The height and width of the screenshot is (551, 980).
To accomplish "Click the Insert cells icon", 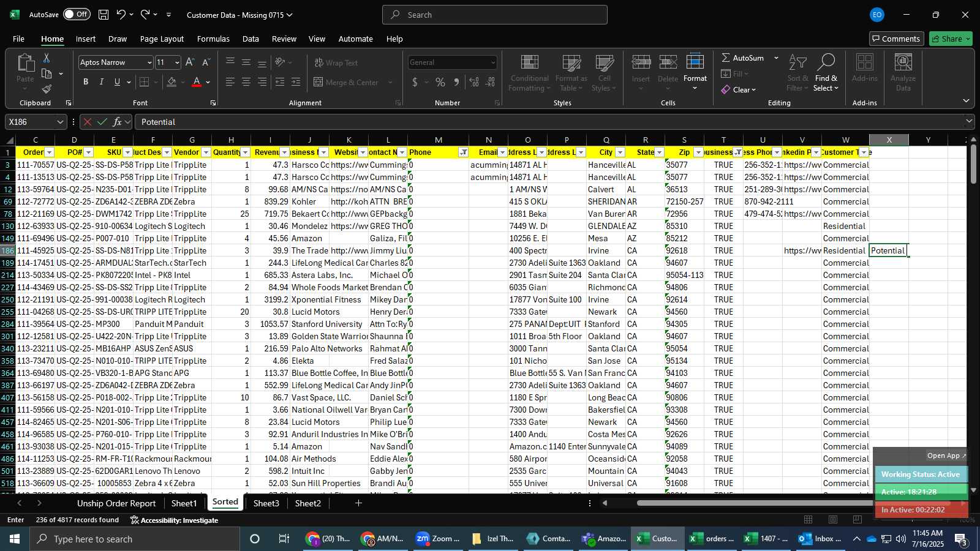I will click(641, 63).
